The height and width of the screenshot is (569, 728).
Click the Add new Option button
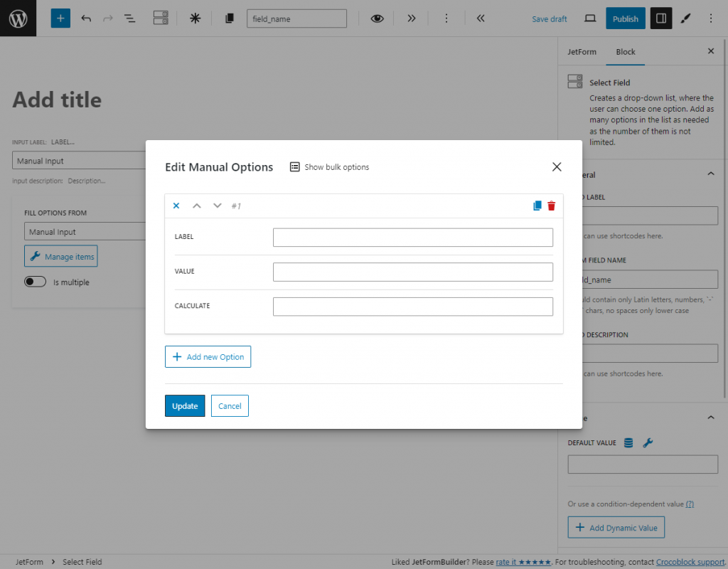pos(208,356)
